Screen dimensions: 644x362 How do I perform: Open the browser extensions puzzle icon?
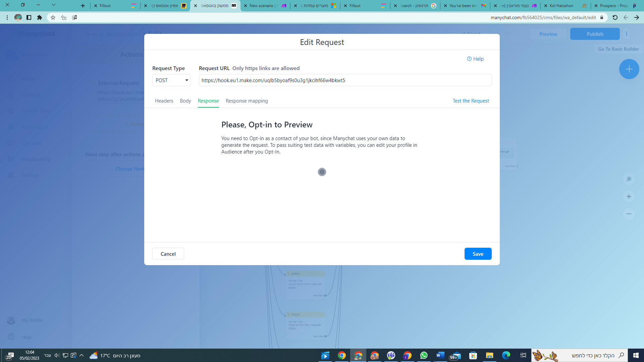(40, 17)
